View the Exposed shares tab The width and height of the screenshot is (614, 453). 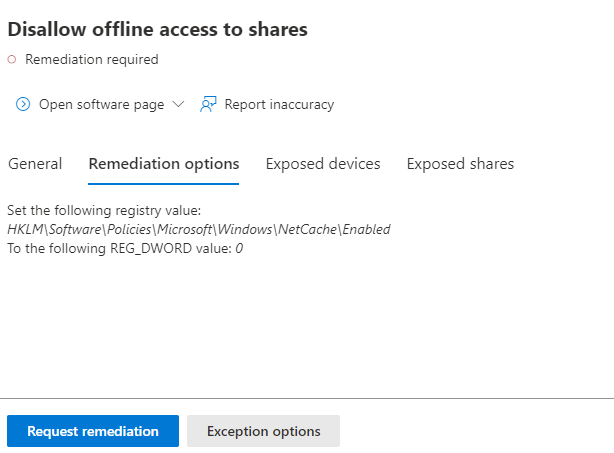[x=460, y=164]
